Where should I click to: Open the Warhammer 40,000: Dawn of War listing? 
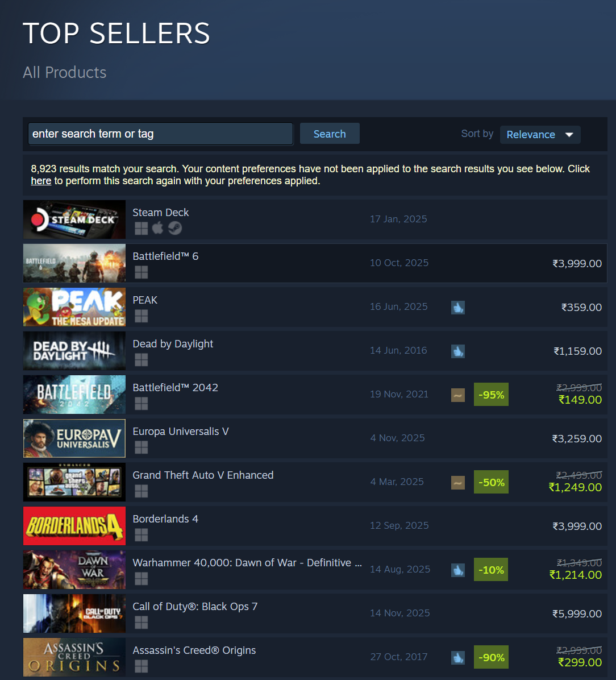[315, 570]
